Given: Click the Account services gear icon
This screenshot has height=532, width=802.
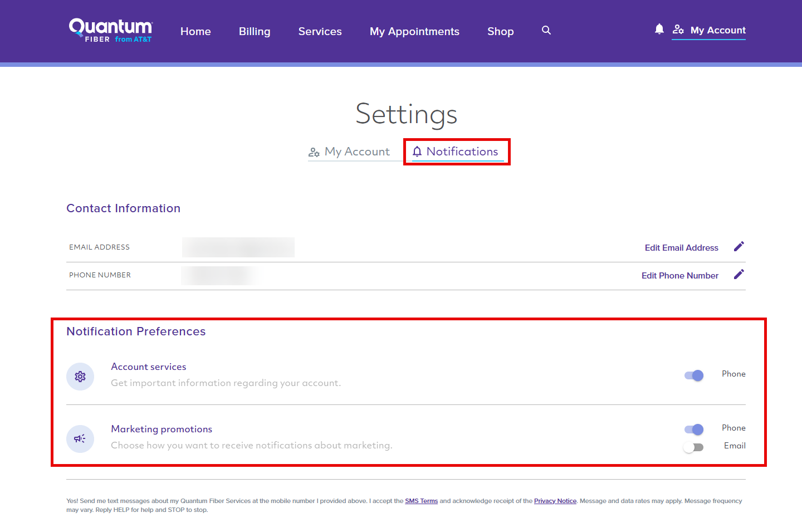Looking at the screenshot, I should [80, 377].
